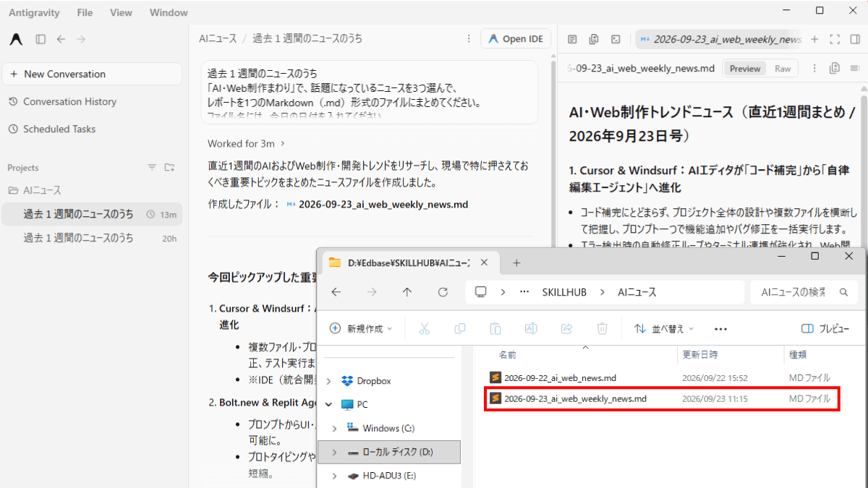The height and width of the screenshot is (488, 868).
Task: Open conversation options three-dot menu
Action: 468,39
